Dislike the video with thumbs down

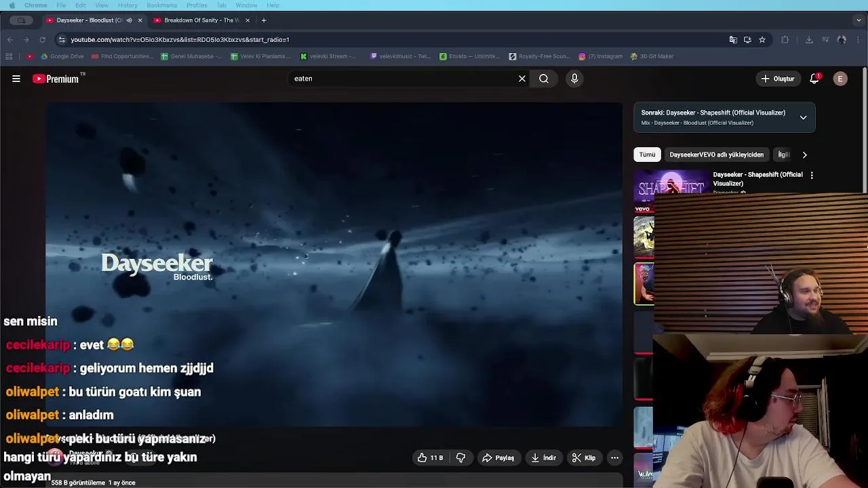tap(460, 457)
